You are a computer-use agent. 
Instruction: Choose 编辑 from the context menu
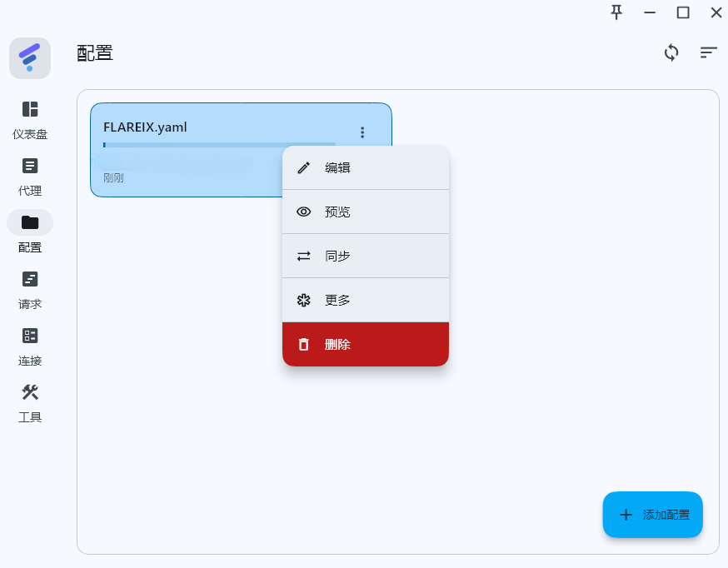pyautogui.click(x=366, y=167)
